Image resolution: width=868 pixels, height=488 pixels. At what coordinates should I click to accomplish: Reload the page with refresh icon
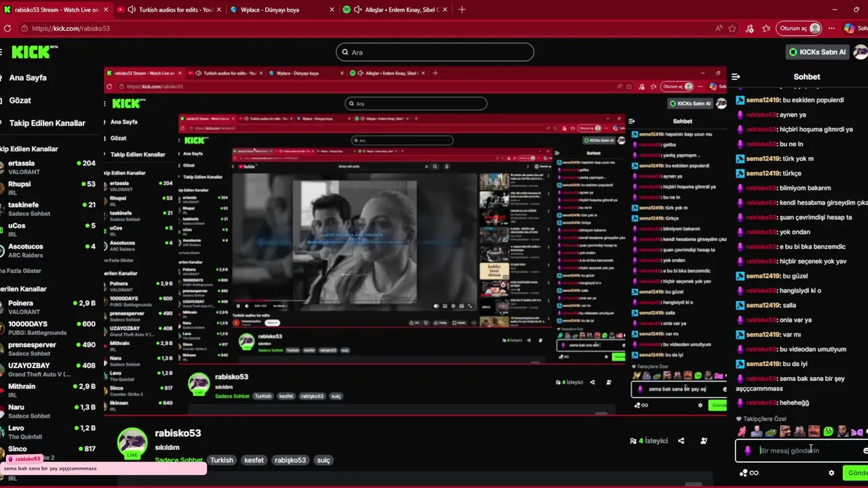pyautogui.click(x=7, y=28)
